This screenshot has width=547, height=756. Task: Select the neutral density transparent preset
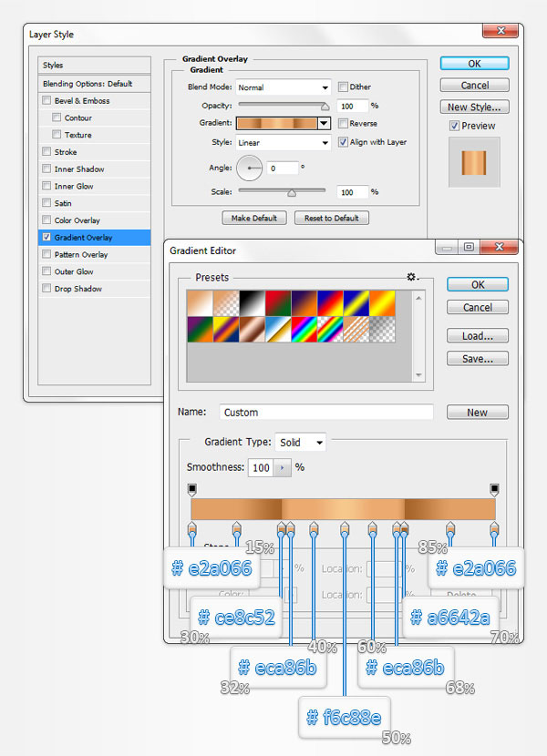(382, 330)
